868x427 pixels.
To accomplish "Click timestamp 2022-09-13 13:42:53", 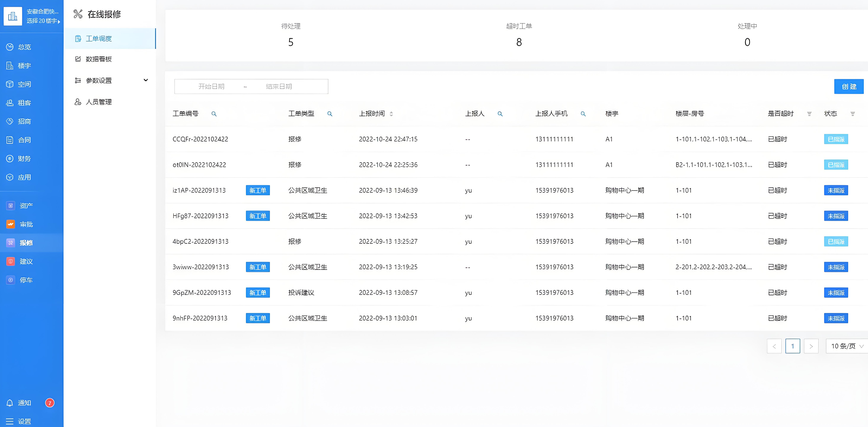I will tap(388, 216).
